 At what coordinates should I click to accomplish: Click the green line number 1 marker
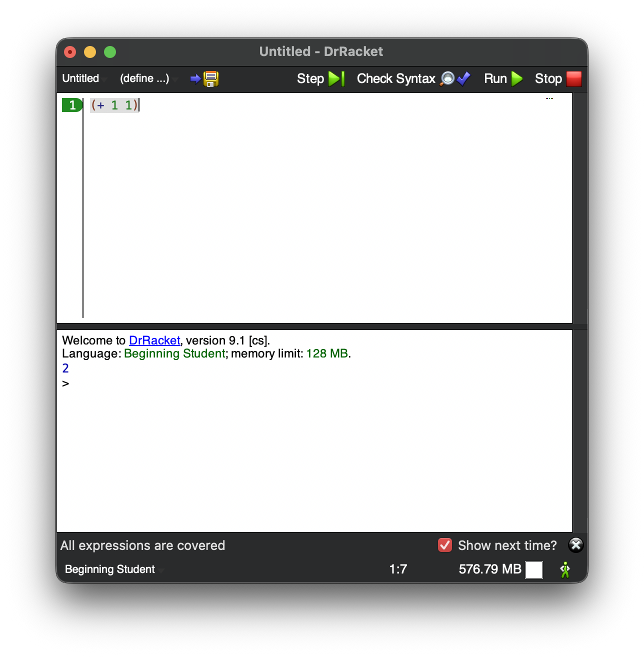pos(72,105)
